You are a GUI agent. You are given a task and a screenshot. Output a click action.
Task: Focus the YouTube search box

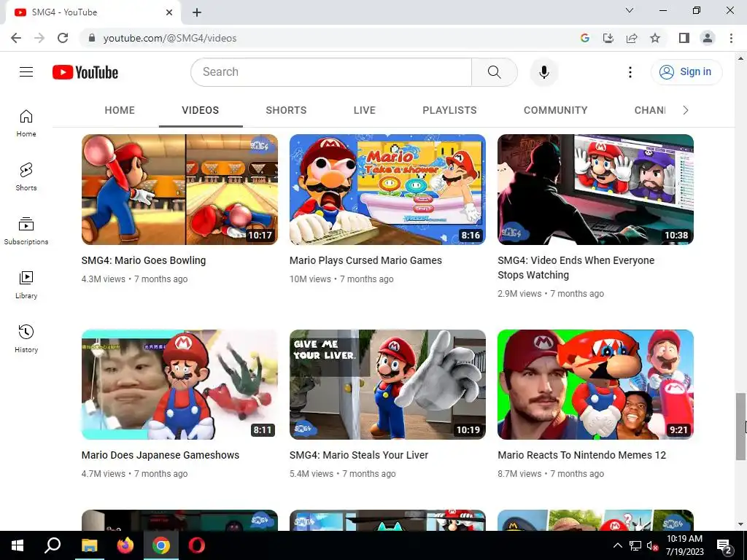tap(331, 72)
